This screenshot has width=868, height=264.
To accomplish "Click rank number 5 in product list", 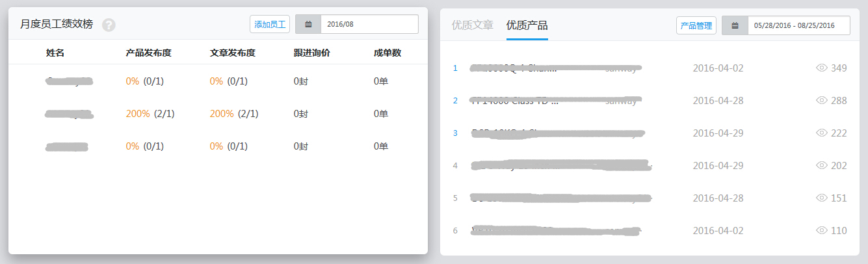I will (455, 198).
